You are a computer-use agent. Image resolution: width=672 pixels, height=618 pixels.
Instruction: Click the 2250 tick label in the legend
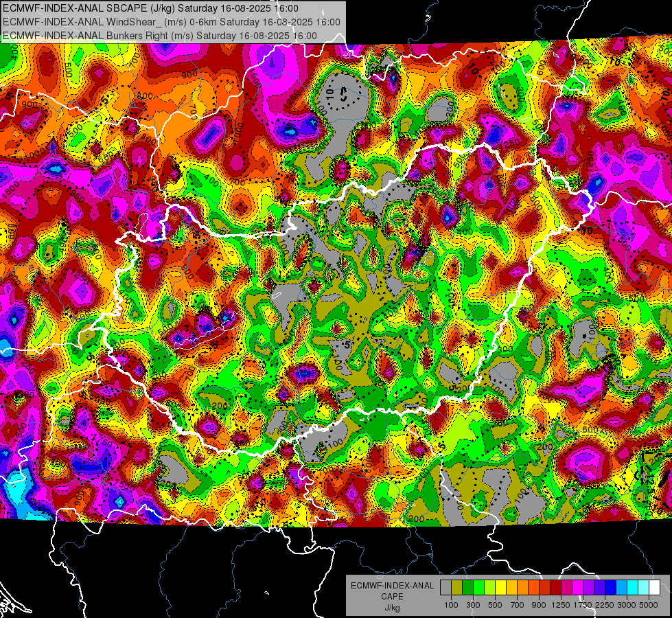605,605
